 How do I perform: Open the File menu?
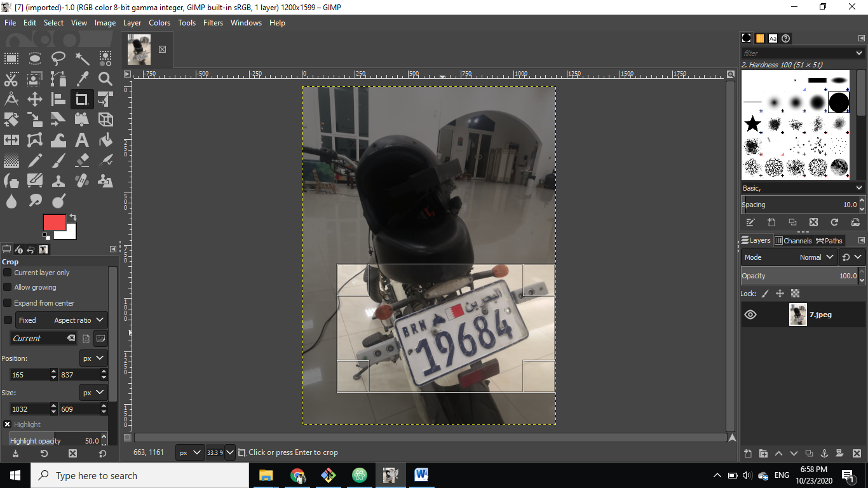point(10,22)
